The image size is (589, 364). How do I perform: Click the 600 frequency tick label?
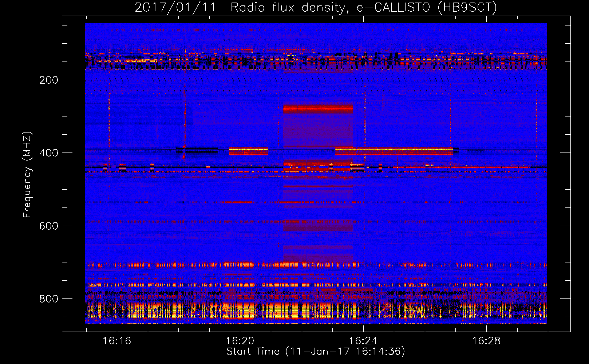[x=49, y=226]
